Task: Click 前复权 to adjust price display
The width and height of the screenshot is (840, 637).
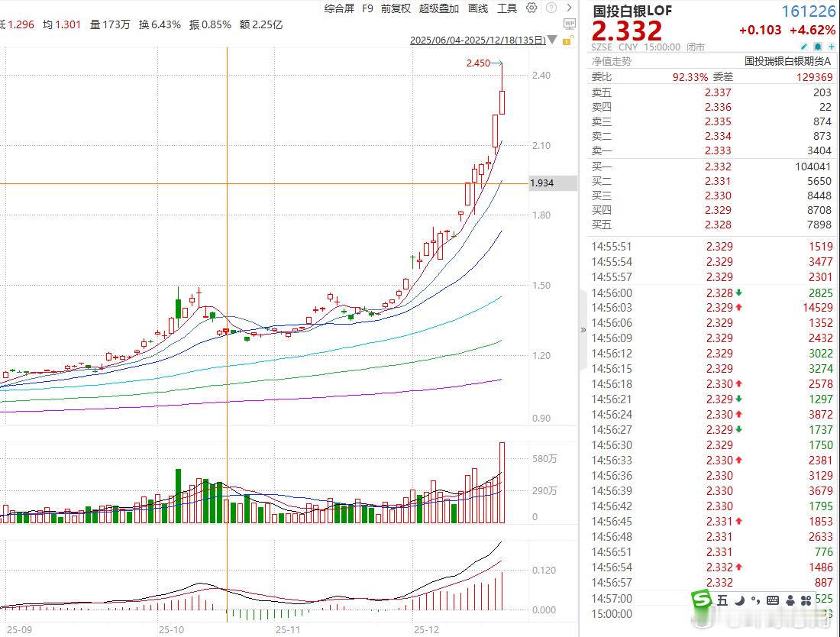Action: 394,8
